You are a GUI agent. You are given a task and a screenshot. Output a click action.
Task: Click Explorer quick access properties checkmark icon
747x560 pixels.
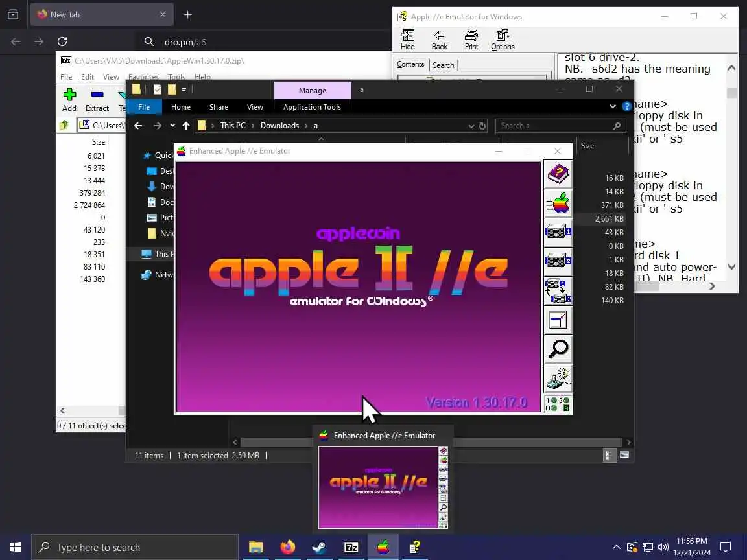point(158,89)
